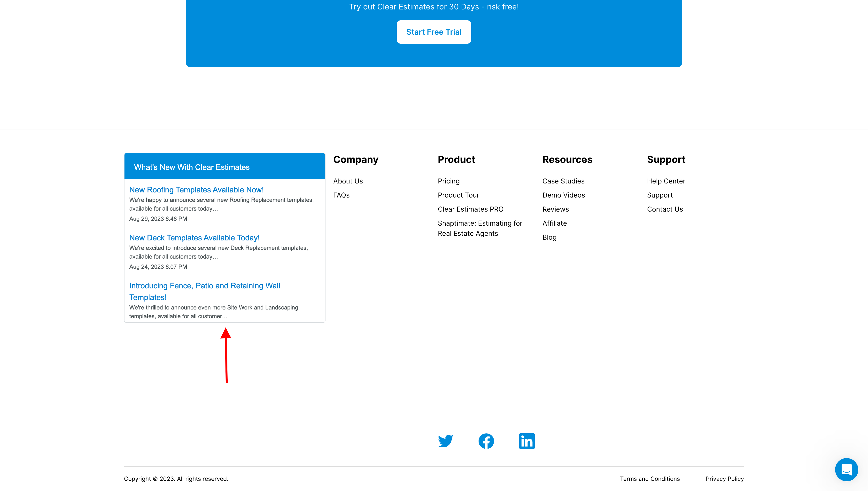Image resolution: width=868 pixels, height=491 pixels.
Task: Open the FAQs link
Action: click(x=341, y=195)
